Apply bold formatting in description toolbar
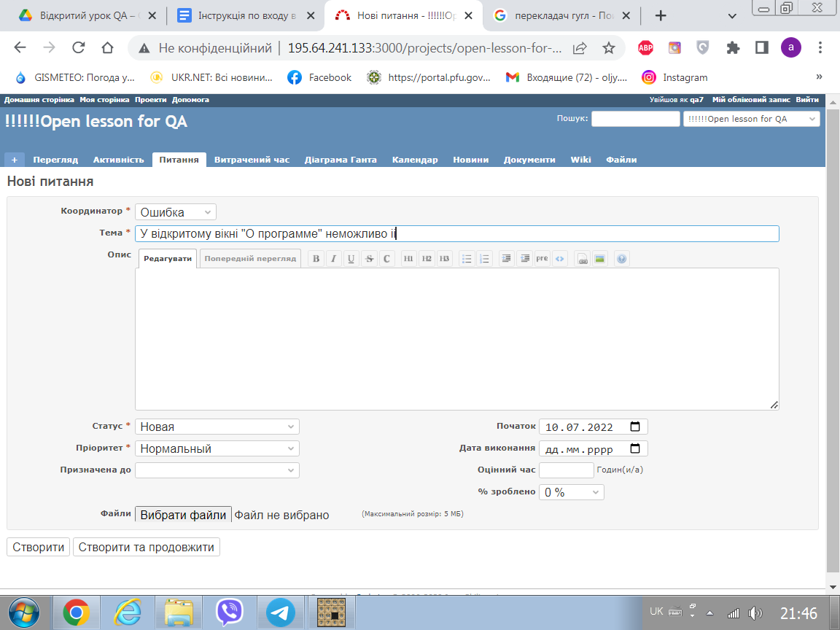This screenshot has height=630, width=840. [x=316, y=258]
